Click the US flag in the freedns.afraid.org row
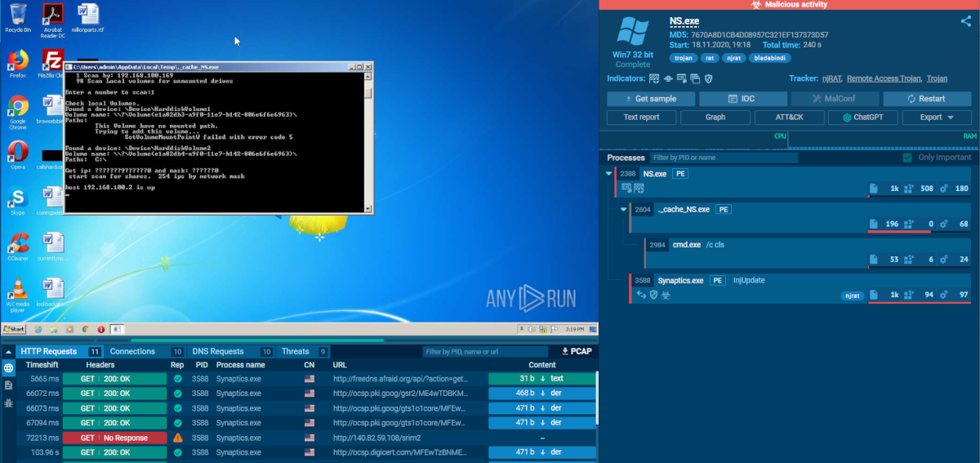 pos(309,379)
